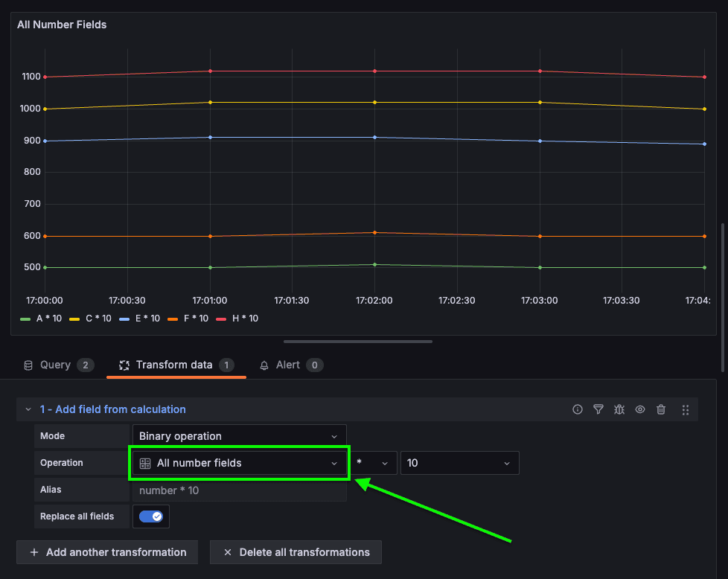Click the A * 10 green legend swatch
728x579 pixels.
pos(25,319)
